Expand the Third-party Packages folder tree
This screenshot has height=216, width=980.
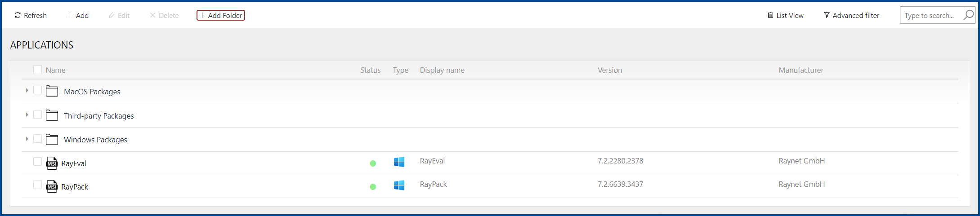[27, 115]
